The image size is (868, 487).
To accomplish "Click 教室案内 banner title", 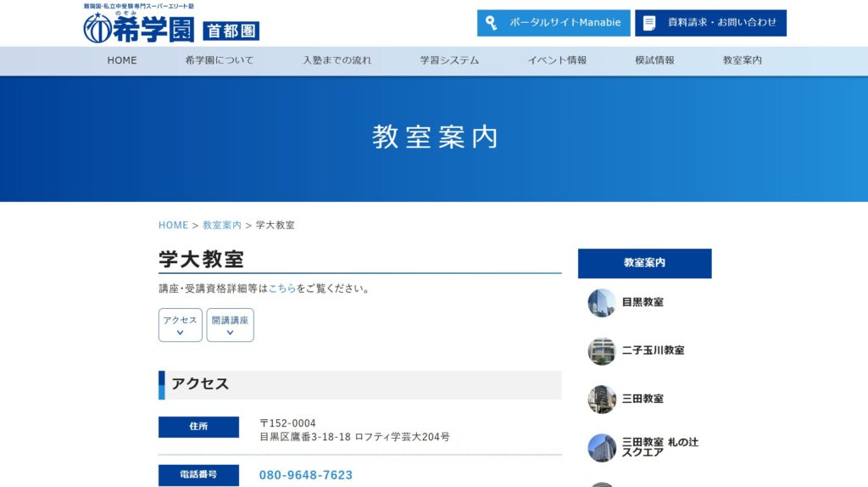I will click(435, 137).
